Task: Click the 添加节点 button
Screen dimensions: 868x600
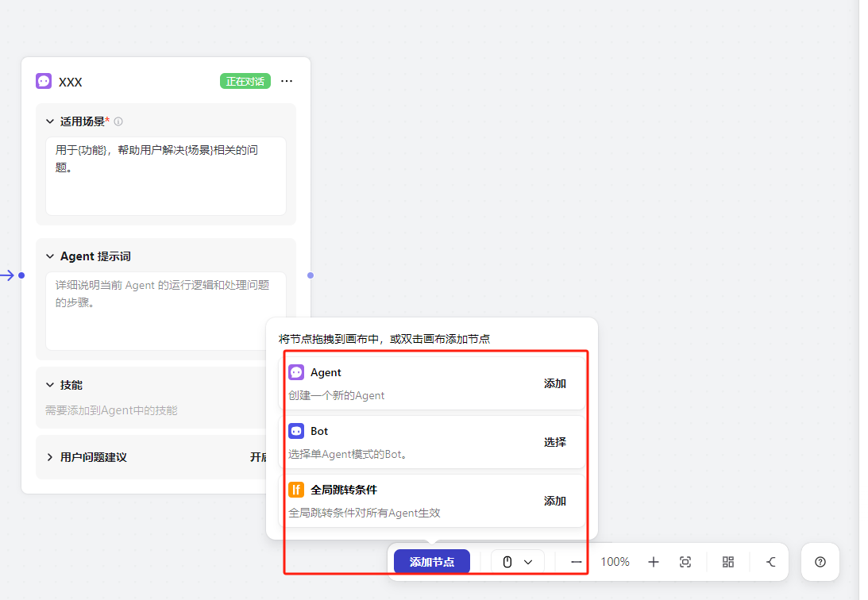Action: (432, 562)
